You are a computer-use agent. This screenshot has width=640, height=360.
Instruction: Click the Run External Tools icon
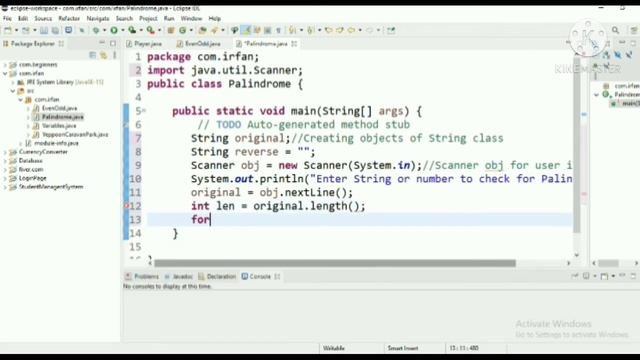pos(150,30)
